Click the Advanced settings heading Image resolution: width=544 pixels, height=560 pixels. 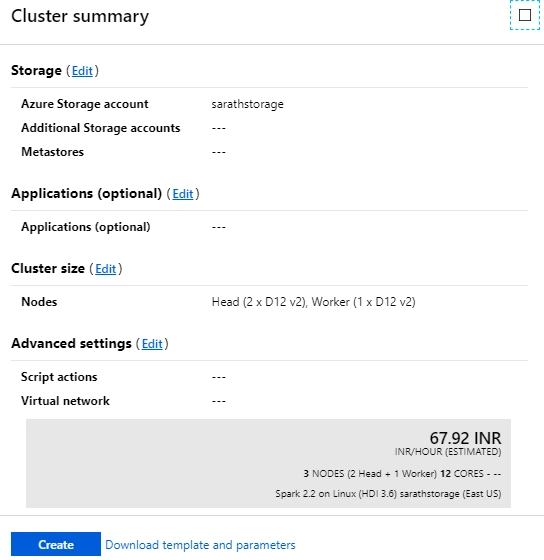[x=71, y=344]
